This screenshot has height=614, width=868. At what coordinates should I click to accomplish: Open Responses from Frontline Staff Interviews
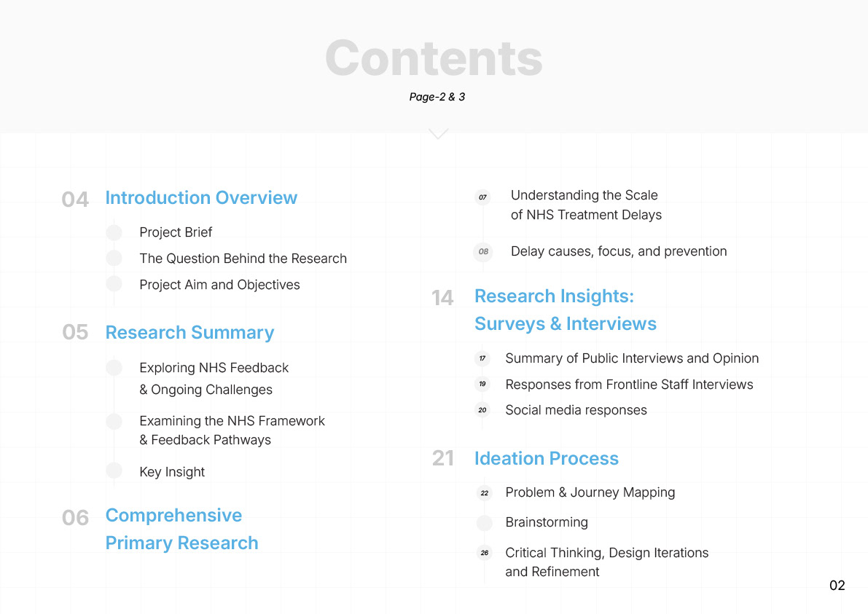coord(629,385)
